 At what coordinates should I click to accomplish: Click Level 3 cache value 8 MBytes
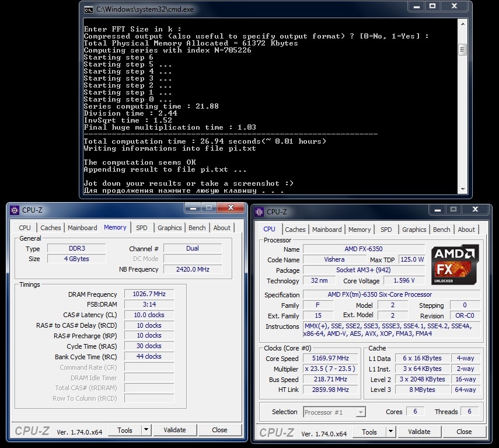pos(423,390)
